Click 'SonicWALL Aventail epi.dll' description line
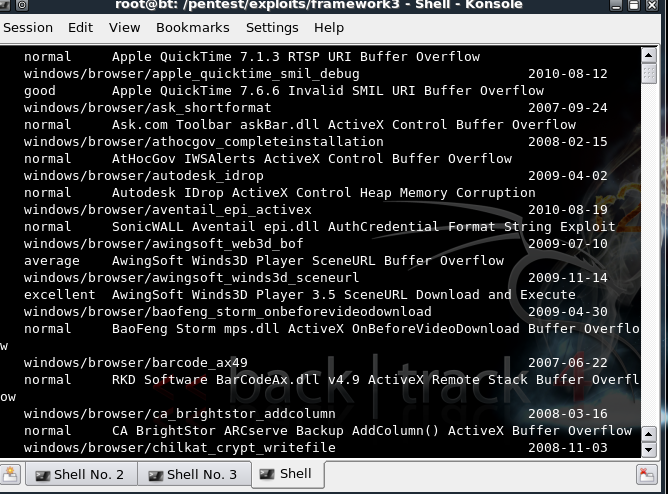The height and width of the screenshot is (494, 668). 364,227
